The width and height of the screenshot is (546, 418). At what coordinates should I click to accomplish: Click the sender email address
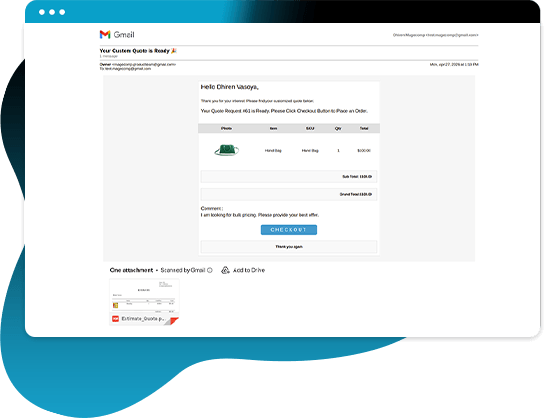pyautogui.click(x=144, y=64)
